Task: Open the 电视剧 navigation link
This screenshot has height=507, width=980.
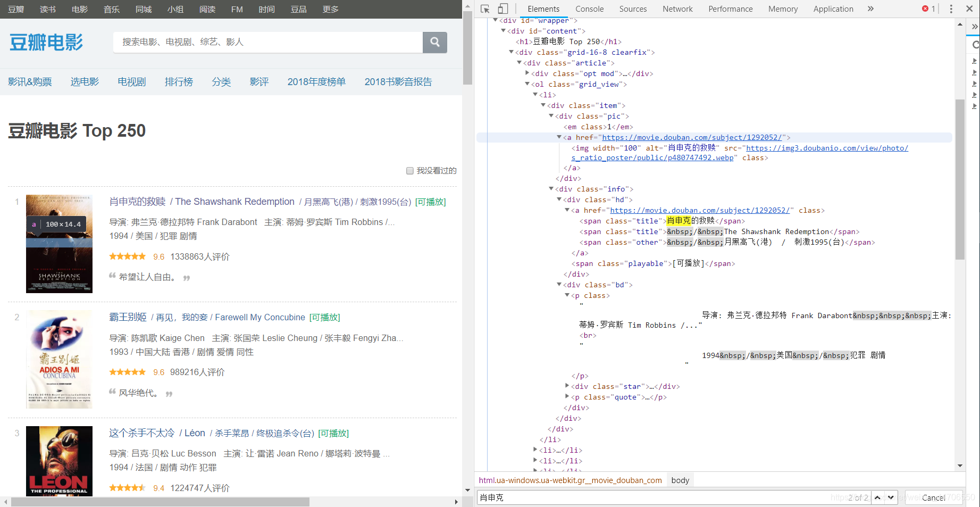Action: (x=132, y=82)
